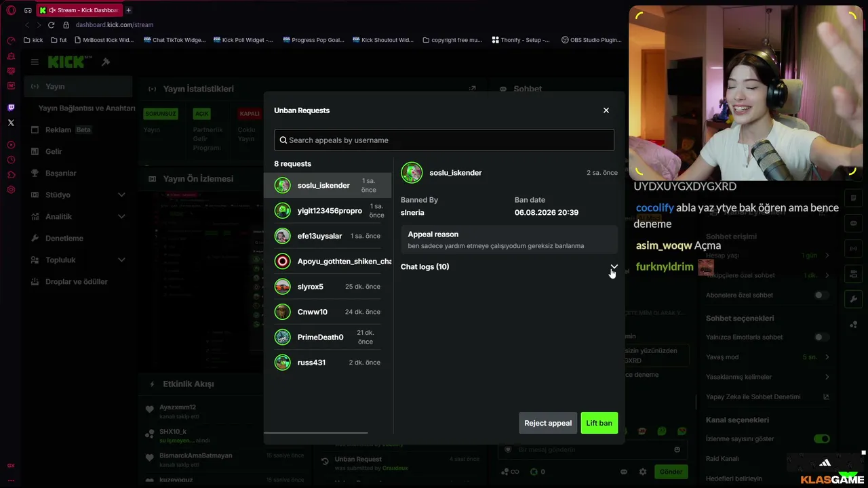
Task: Go back to previous page
Action: click(x=27, y=25)
